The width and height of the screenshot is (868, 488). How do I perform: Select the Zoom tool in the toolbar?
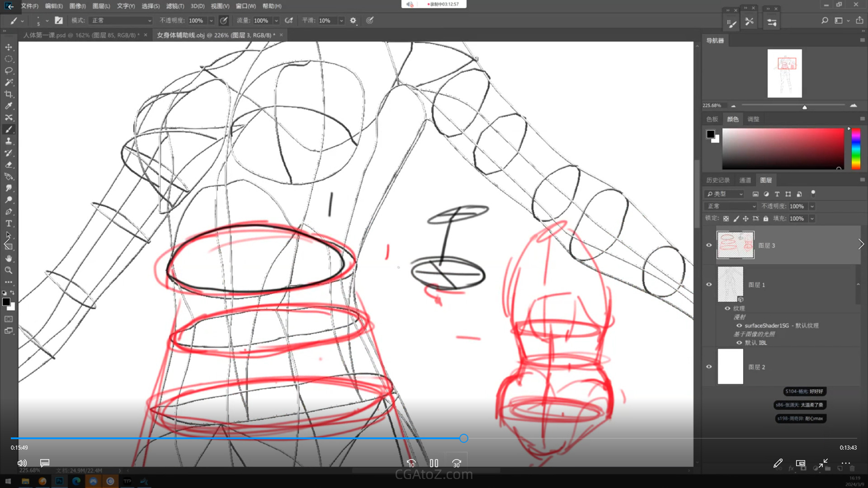tap(9, 271)
